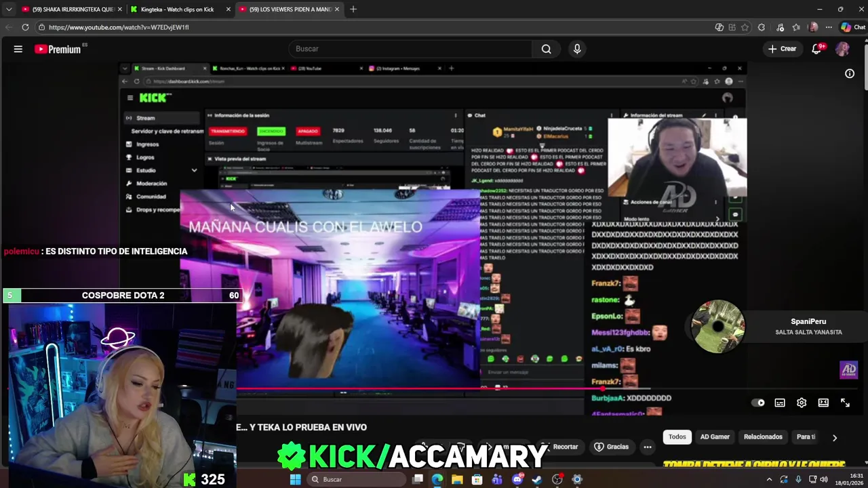
Task: Click the SpaniPeru end-screen video thumbnail
Action: click(717, 327)
